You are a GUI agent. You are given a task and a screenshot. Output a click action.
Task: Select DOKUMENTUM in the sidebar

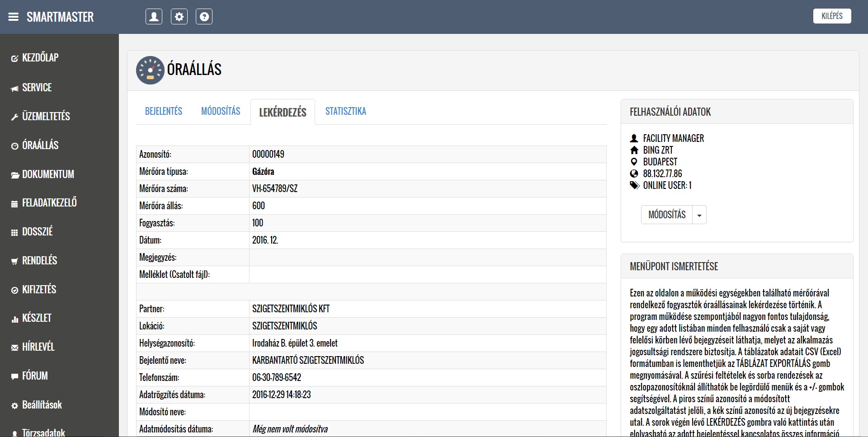tap(48, 174)
